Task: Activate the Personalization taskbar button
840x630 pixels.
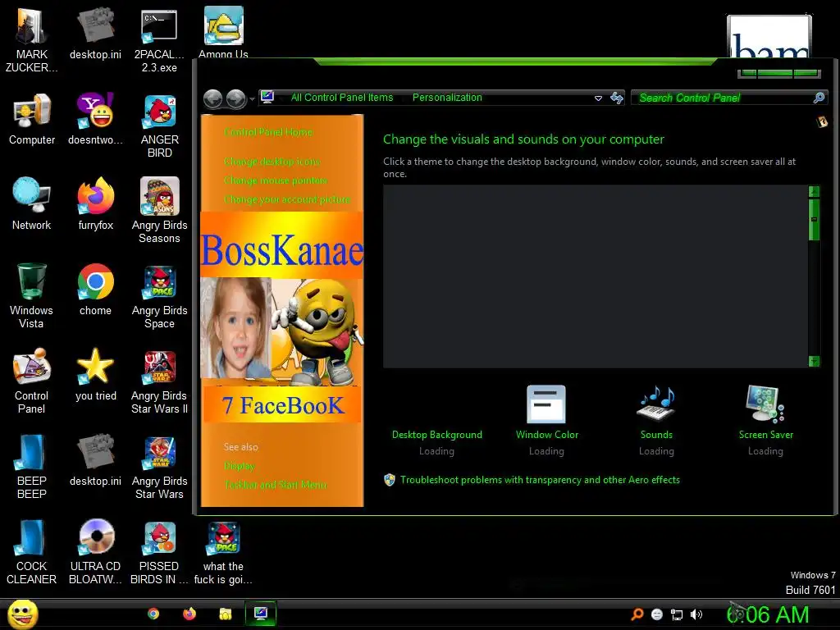Action: [261, 614]
